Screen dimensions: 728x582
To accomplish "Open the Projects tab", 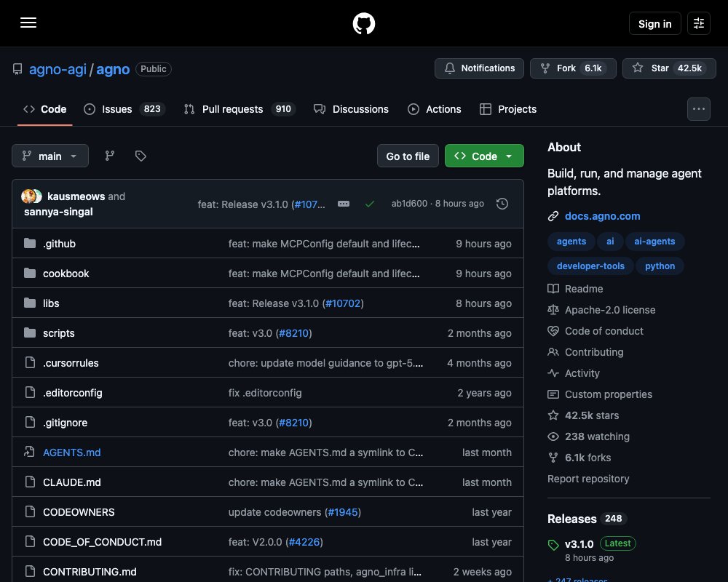I will pos(508,109).
